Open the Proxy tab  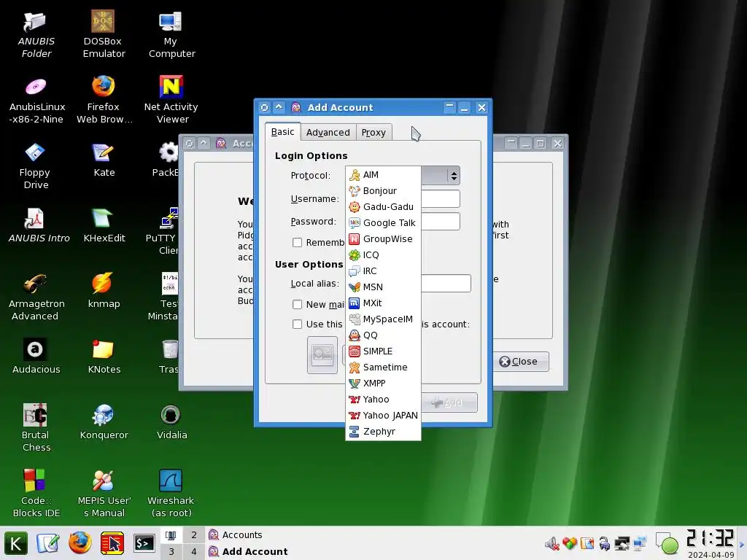click(374, 133)
